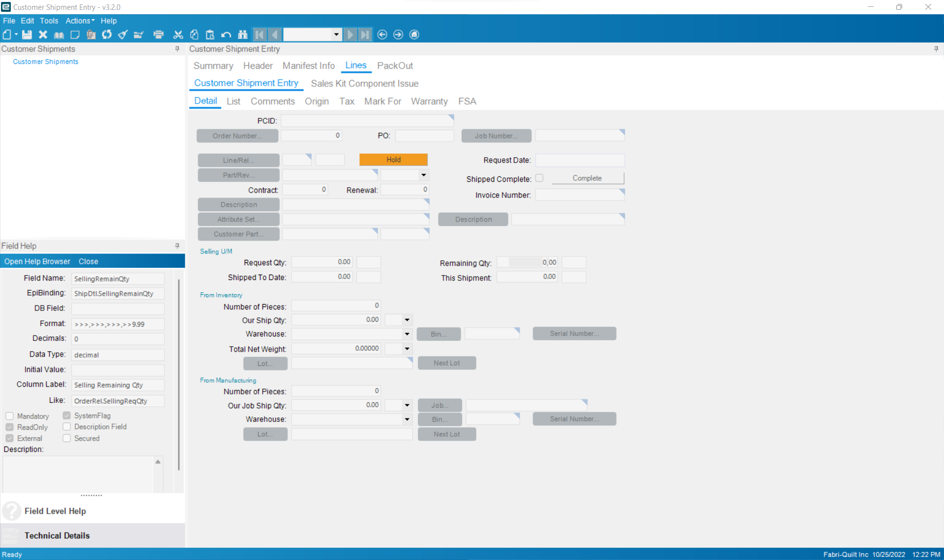The height and width of the screenshot is (560, 944).
Task: Toggle the Mandatory checkbox in Field Help
Action: click(x=9, y=416)
